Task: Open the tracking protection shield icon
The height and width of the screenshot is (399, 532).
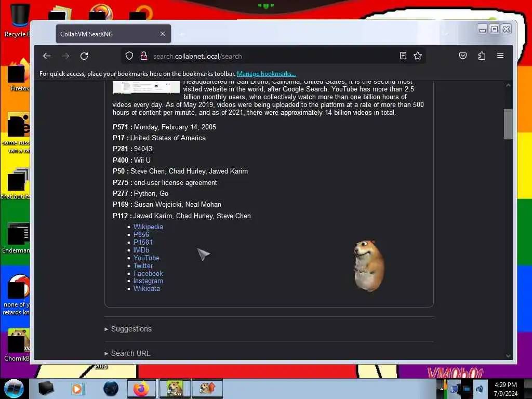Action: tap(129, 56)
